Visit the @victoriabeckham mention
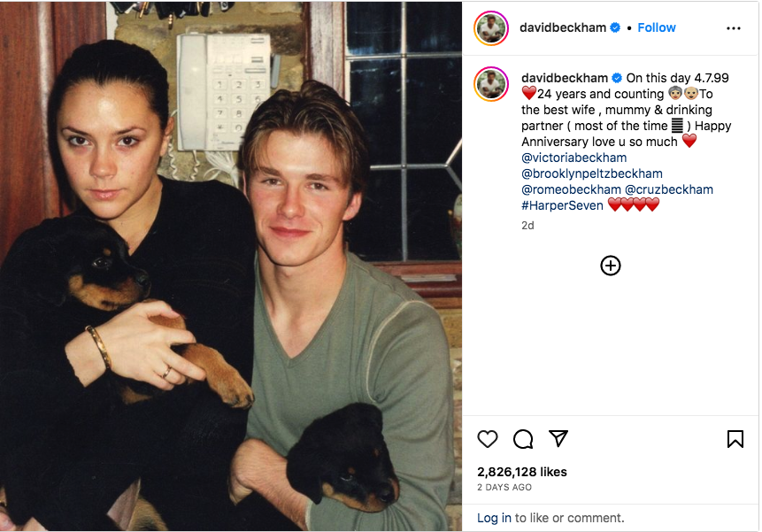This screenshot has height=532, width=762. (x=573, y=158)
